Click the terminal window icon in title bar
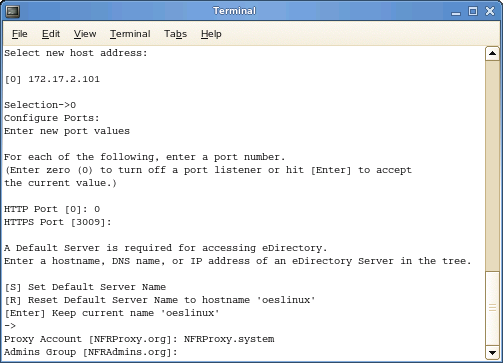Viewport: 504px width, 364px height. coord(13,11)
